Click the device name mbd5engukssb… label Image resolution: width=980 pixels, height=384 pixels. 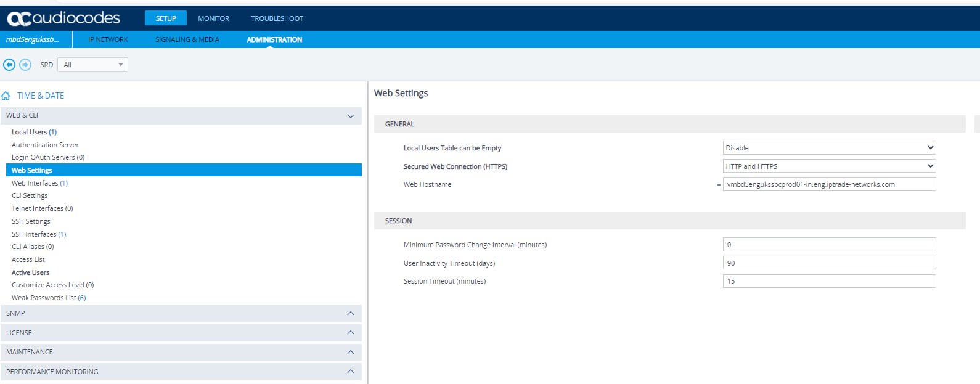pos(33,39)
